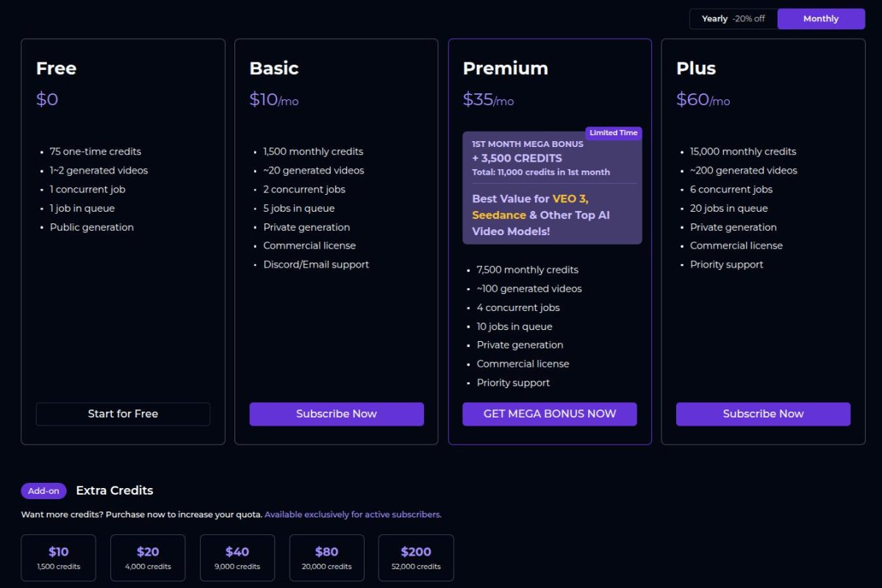
Task: Subscribe to the Plus plan
Action: point(763,414)
